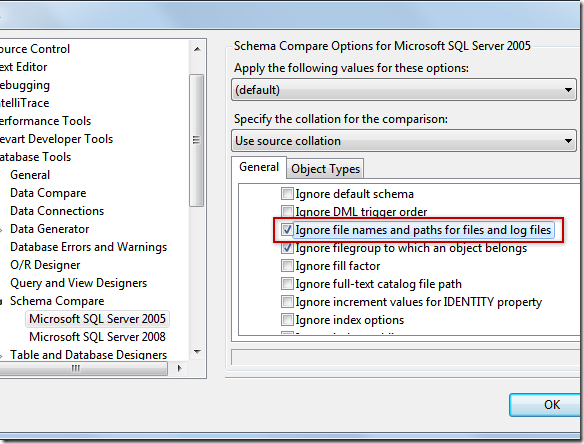Viewport: 584px width, 444px height.
Task: Untick Ignore filegroup to which object belongs
Action: [x=287, y=248]
